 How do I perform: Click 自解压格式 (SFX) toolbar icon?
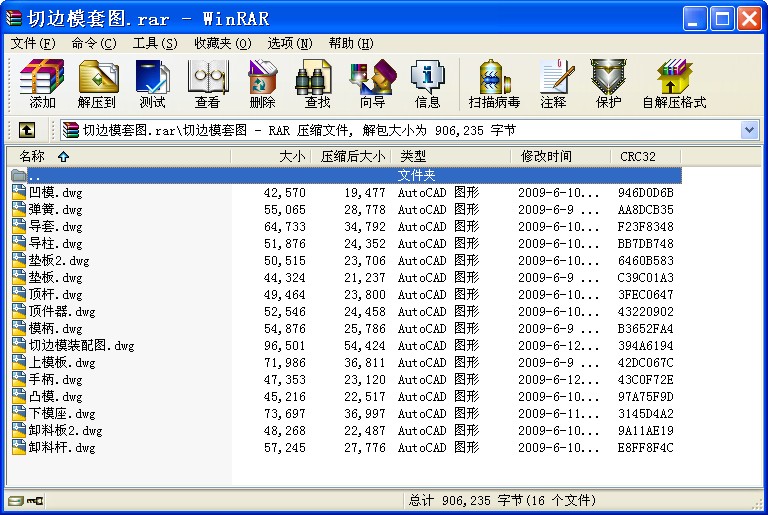(x=674, y=83)
